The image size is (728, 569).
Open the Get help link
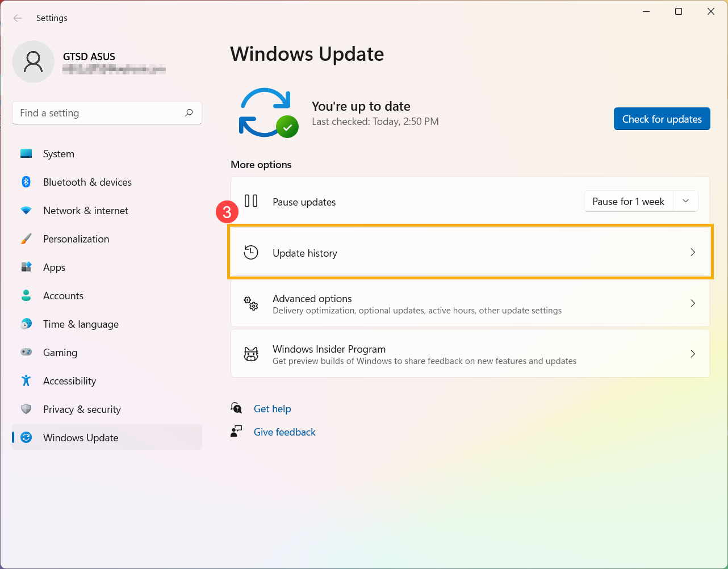273,408
